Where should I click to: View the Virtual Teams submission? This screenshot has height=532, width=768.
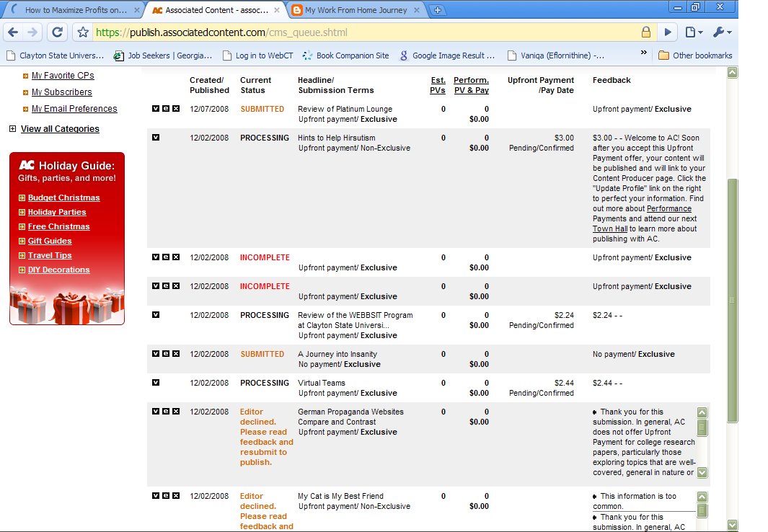[x=156, y=382]
